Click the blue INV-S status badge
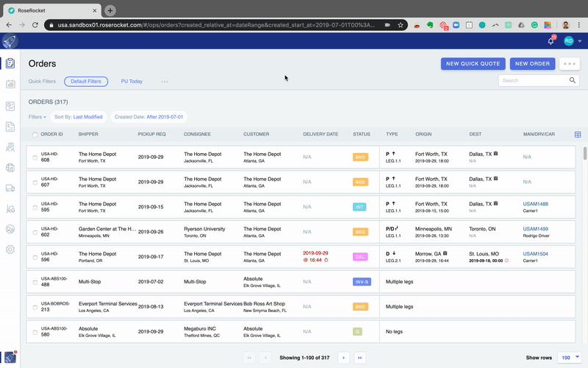588x368 pixels. tap(362, 282)
